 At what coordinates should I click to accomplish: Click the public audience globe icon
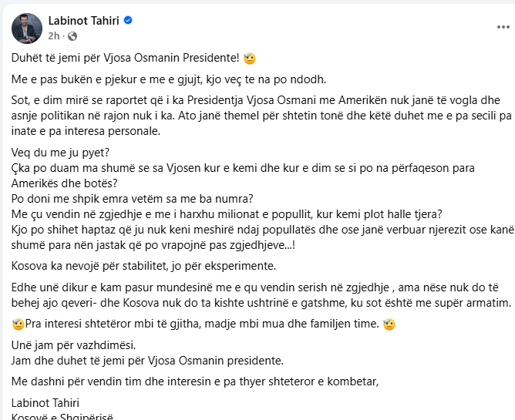(72, 35)
